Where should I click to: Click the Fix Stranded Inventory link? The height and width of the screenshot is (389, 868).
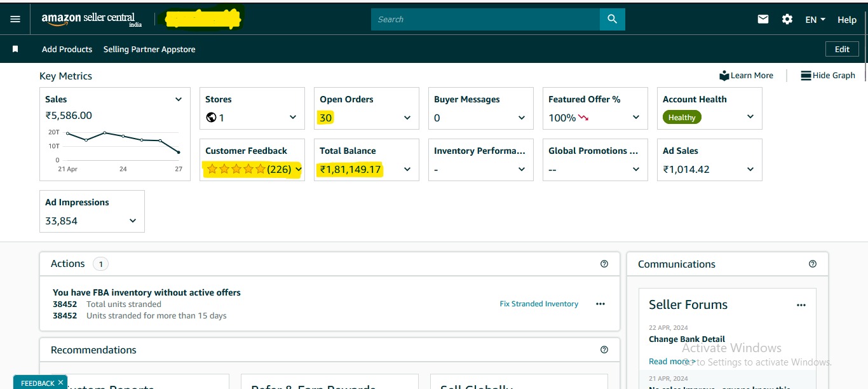coord(539,304)
